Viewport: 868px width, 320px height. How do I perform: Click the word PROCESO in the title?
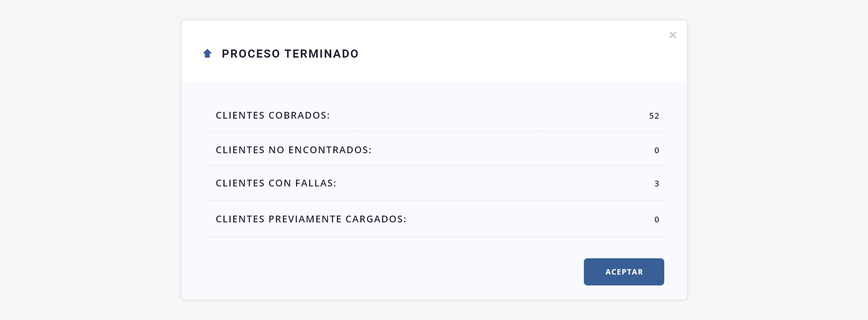click(251, 54)
